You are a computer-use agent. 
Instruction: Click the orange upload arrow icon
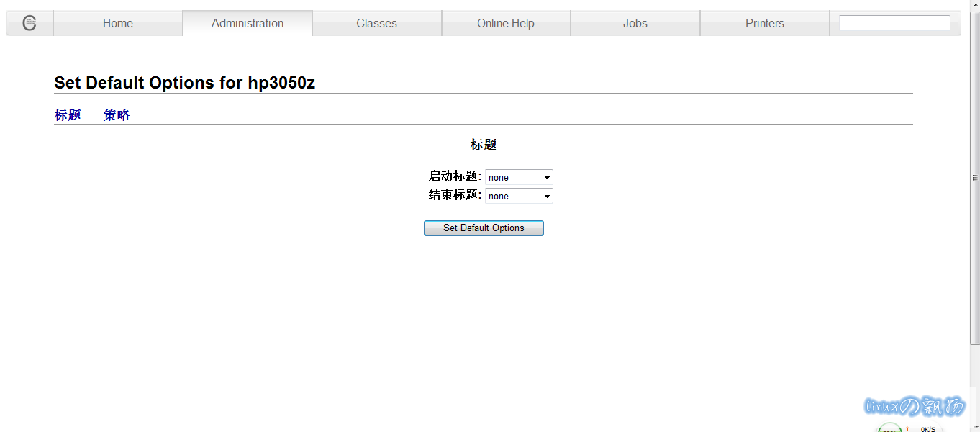click(907, 428)
